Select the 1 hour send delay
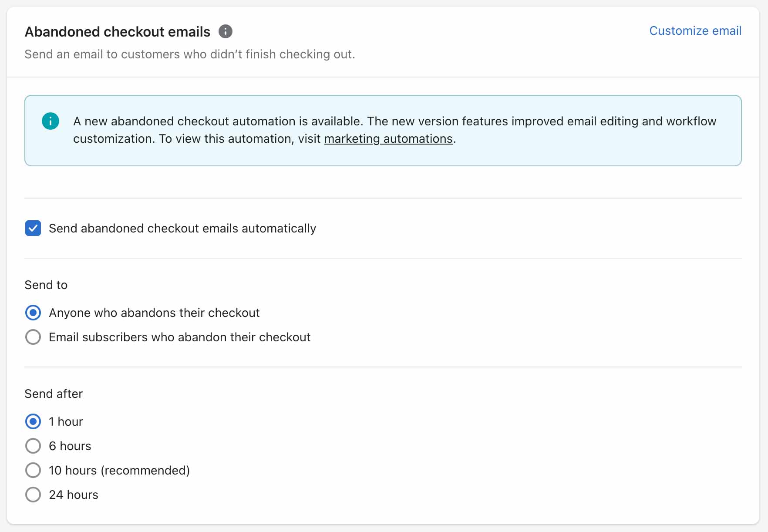 pos(33,421)
